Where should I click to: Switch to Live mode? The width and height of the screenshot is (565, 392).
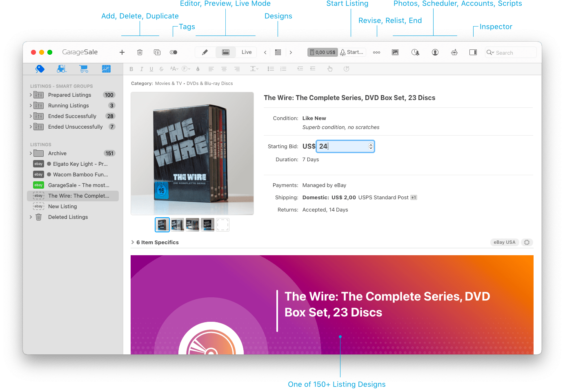(247, 52)
